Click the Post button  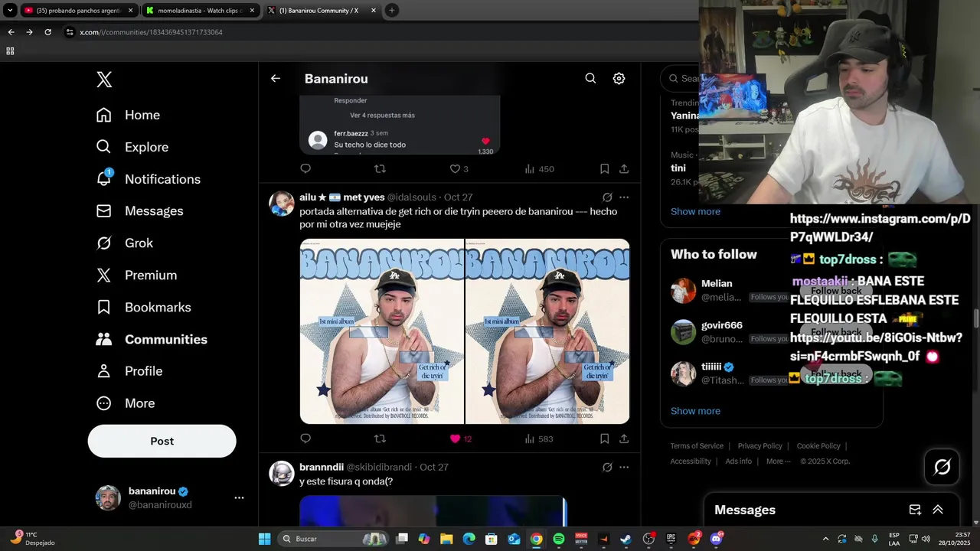(x=162, y=441)
